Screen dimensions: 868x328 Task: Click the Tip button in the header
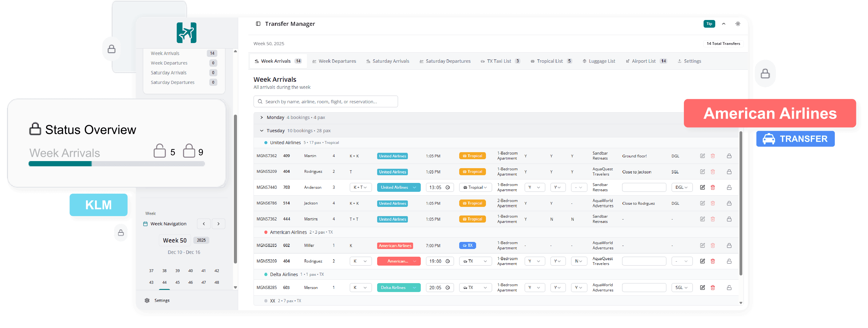coord(709,24)
